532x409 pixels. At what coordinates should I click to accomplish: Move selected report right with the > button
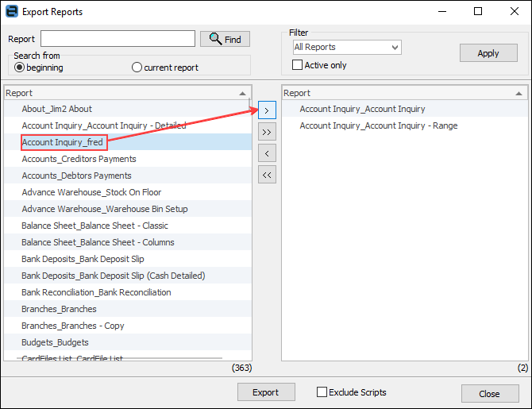(x=267, y=110)
